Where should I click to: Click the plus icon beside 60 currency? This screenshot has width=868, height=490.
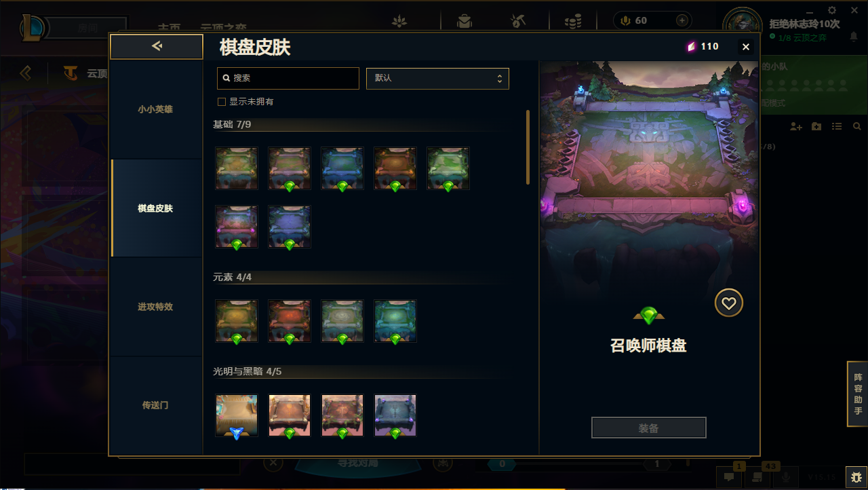coord(682,20)
